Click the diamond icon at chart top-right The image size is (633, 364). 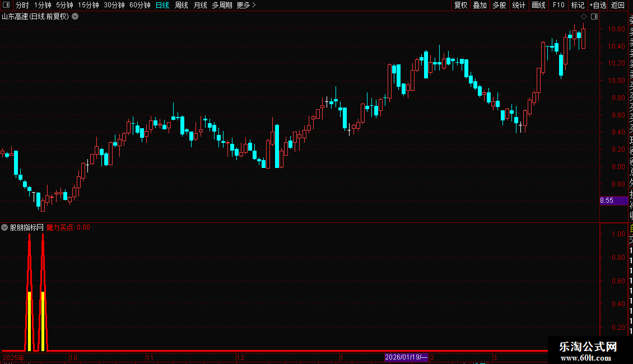(584, 17)
